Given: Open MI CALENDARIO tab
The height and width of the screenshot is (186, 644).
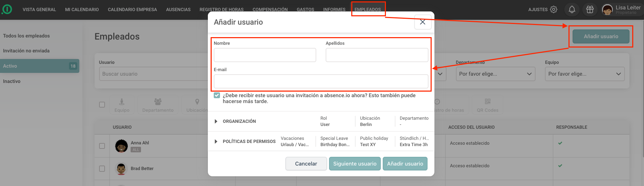Looking at the screenshot, I should tap(82, 10).
